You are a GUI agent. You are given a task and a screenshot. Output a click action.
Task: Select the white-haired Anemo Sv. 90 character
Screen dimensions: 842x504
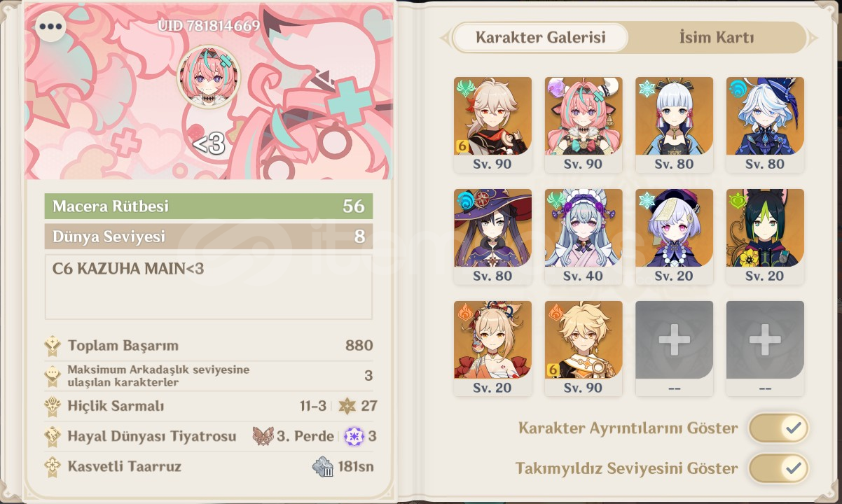click(x=492, y=125)
